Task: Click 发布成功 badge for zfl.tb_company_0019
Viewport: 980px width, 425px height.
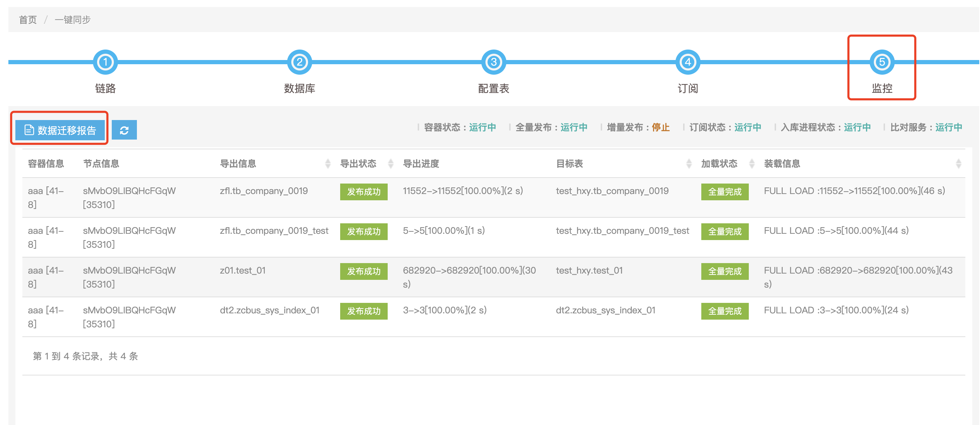Action: (363, 192)
